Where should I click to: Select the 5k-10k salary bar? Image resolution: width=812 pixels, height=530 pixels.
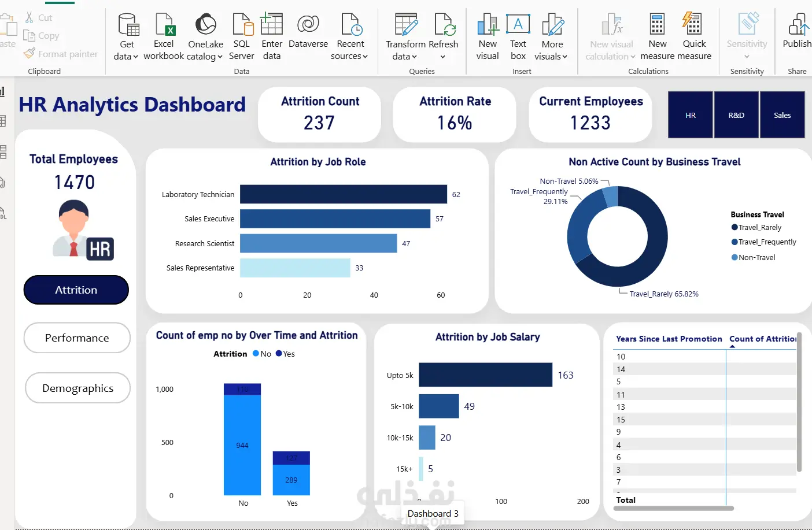click(x=439, y=406)
